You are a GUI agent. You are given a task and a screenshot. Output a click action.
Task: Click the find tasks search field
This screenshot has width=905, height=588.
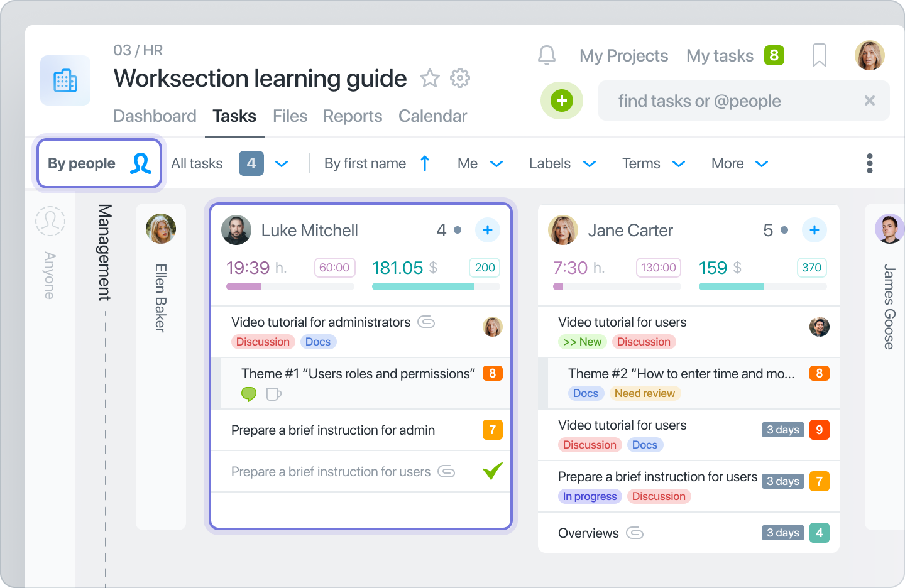[x=729, y=101]
